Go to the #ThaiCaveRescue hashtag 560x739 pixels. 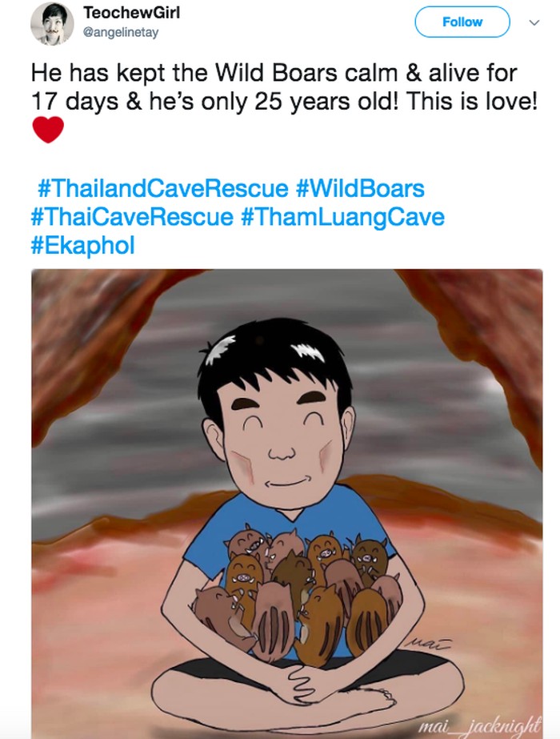(132, 217)
